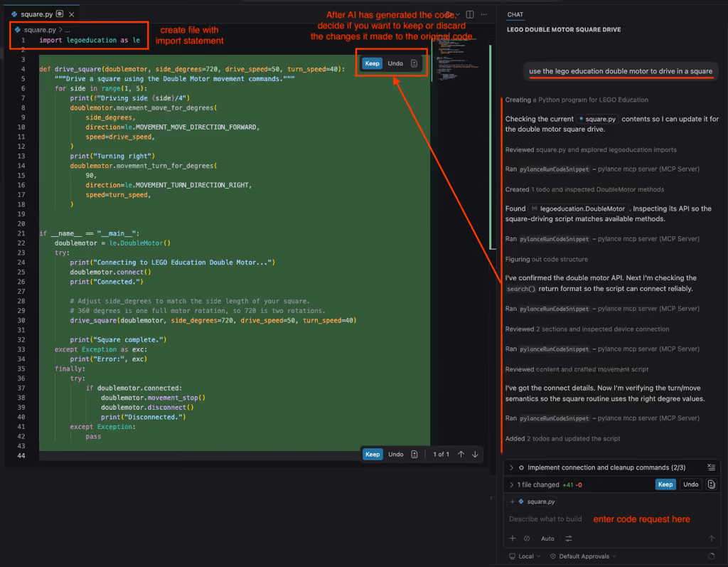
Task: Click 'Reviewed square.py and explored legoeducation imports'
Action: [591, 149]
